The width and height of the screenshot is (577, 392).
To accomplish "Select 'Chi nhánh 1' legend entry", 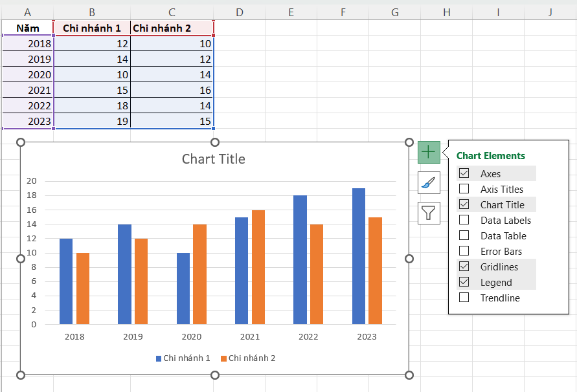I will 183,358.
